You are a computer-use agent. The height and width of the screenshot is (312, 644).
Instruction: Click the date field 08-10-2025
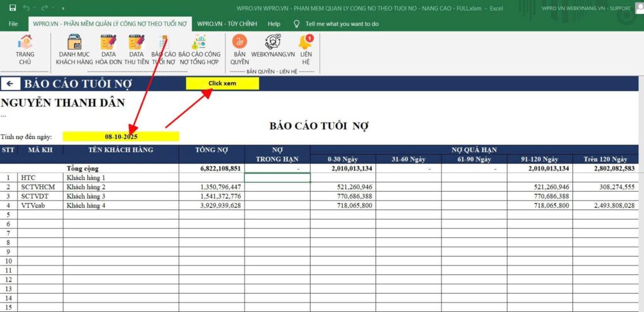tap(121, 136)
